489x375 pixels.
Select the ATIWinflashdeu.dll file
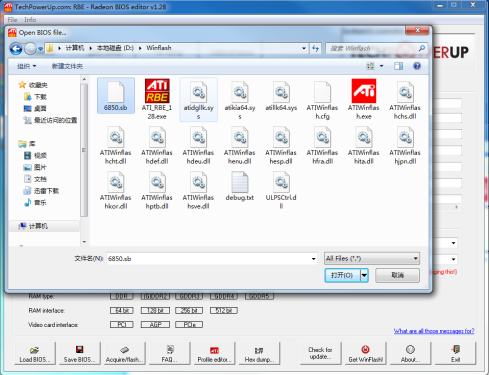click(198, 145)
